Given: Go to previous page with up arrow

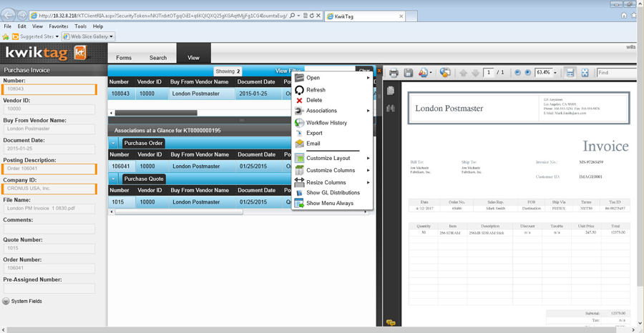Looking at the screenshot, I should click(463, 73).
